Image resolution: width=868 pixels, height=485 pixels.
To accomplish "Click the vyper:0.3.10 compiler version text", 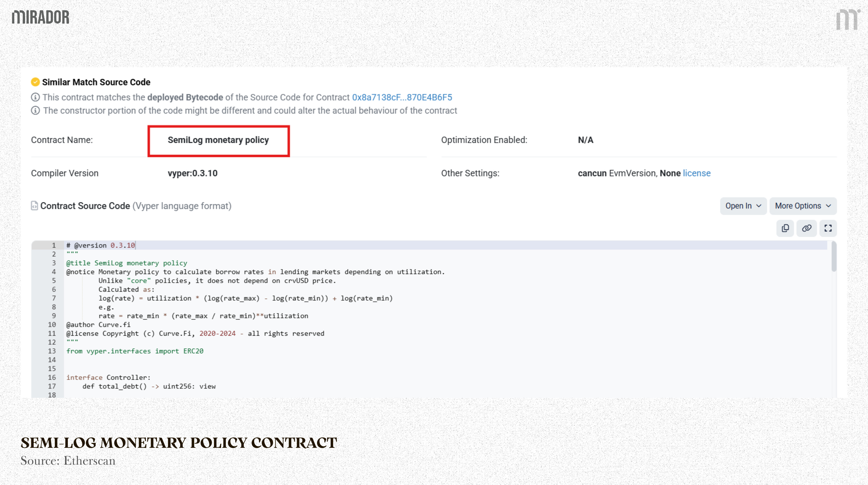I will 193,173.
